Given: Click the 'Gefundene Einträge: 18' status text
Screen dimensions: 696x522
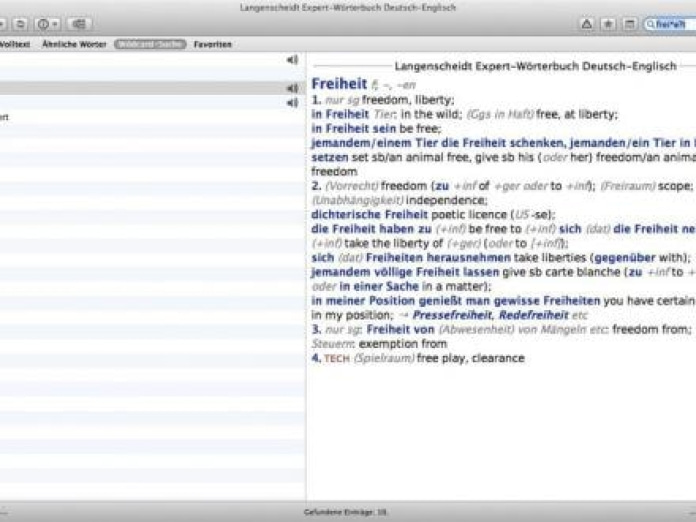Looking at the screenshot, I should pyautogui.click(x=345, y=512).
